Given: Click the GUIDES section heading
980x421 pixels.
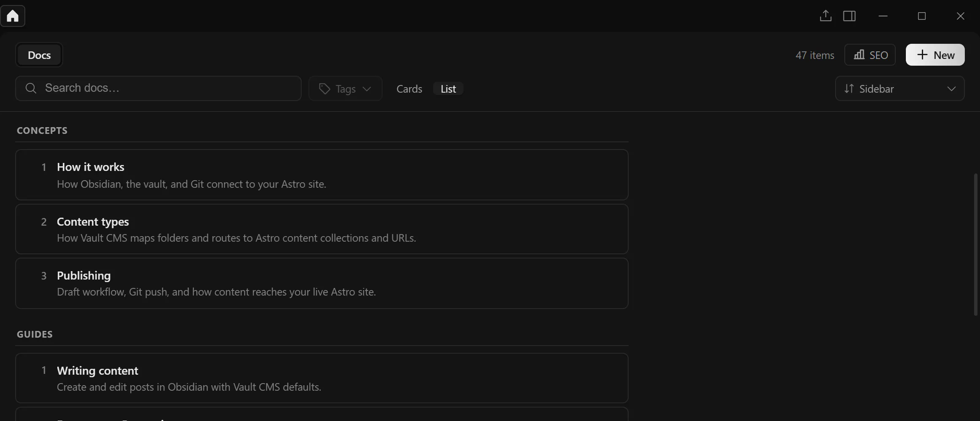Looking at the screenshot, I should [x=35, y=334].
